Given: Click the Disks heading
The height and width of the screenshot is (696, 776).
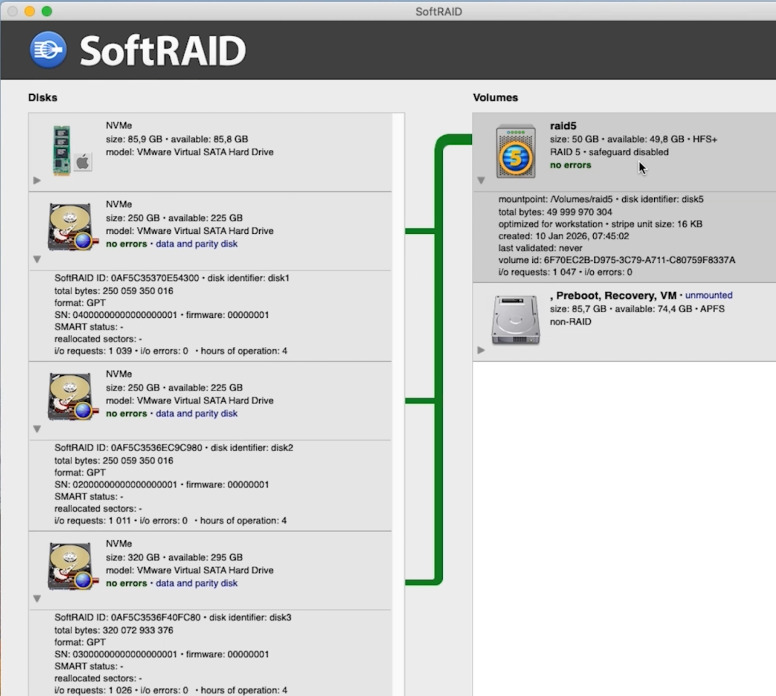Looking at the screenshot, I should click(x=43, y=98).
